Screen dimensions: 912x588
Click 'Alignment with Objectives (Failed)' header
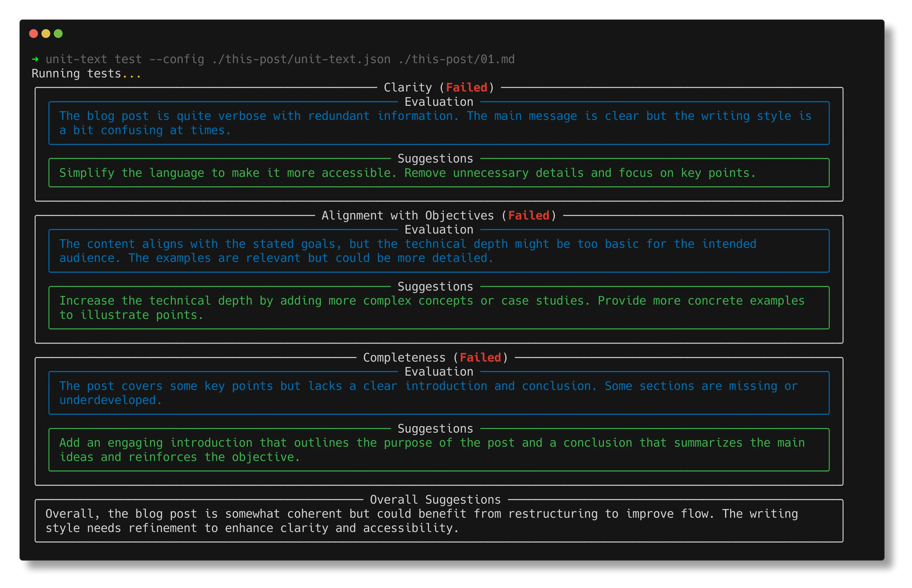click(439, 215)
